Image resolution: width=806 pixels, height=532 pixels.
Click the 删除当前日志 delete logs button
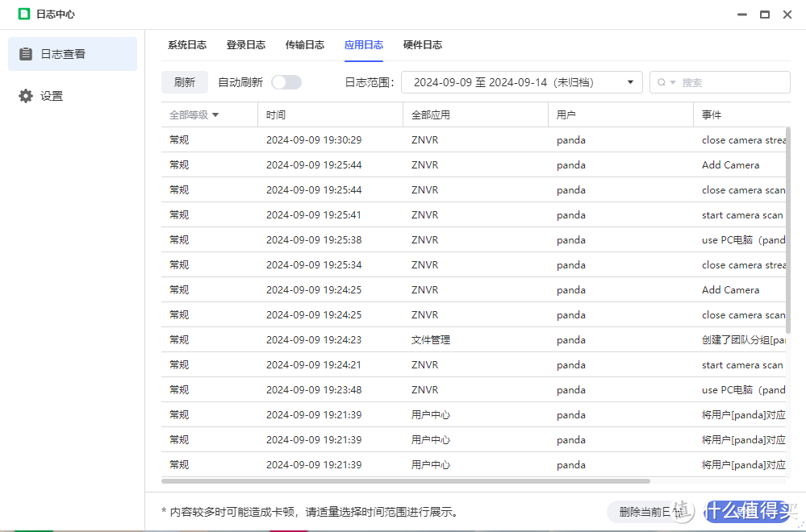click(650, 511)
